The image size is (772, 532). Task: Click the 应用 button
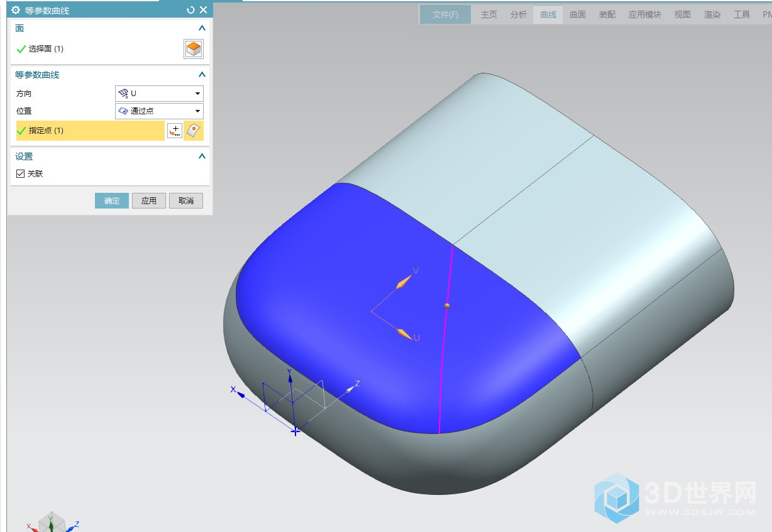(149, 201)
